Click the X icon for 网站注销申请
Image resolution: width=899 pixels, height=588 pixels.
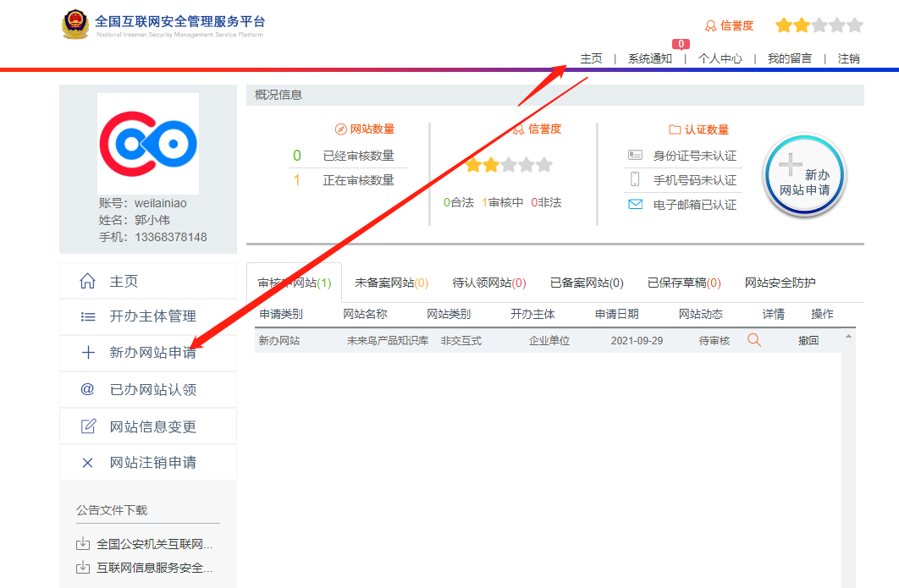coord(87,463)
